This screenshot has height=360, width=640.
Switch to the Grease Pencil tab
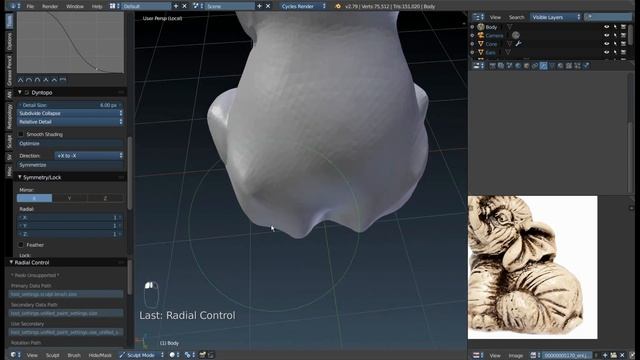(x=9, y=71)
